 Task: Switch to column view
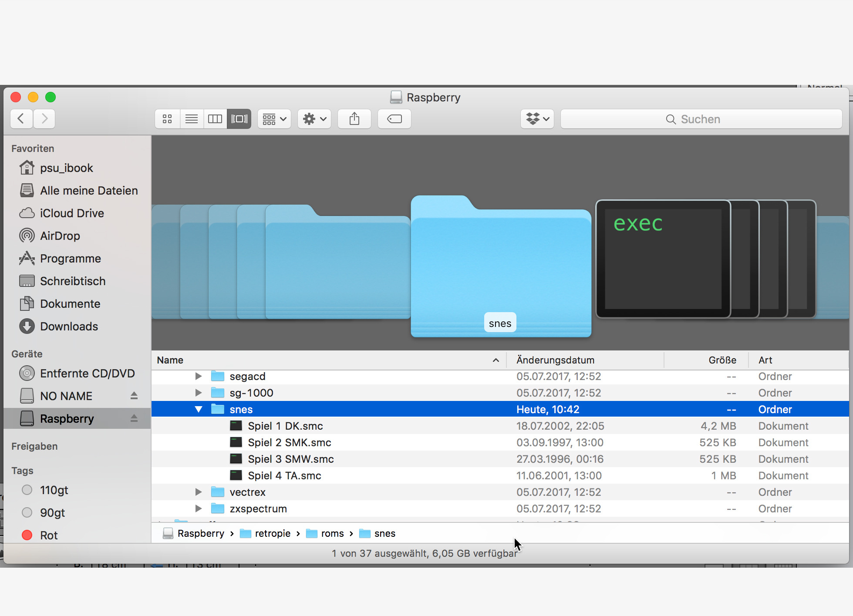click(215, 119)
